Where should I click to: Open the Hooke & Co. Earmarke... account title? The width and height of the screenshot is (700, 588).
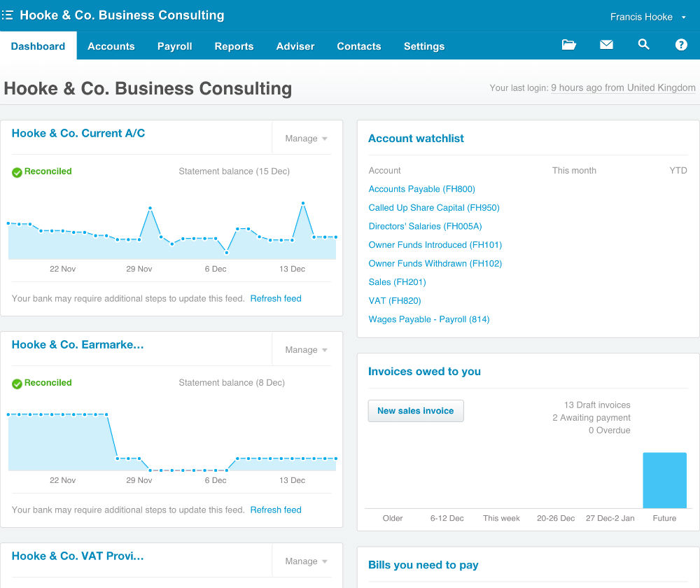(78, 344)
